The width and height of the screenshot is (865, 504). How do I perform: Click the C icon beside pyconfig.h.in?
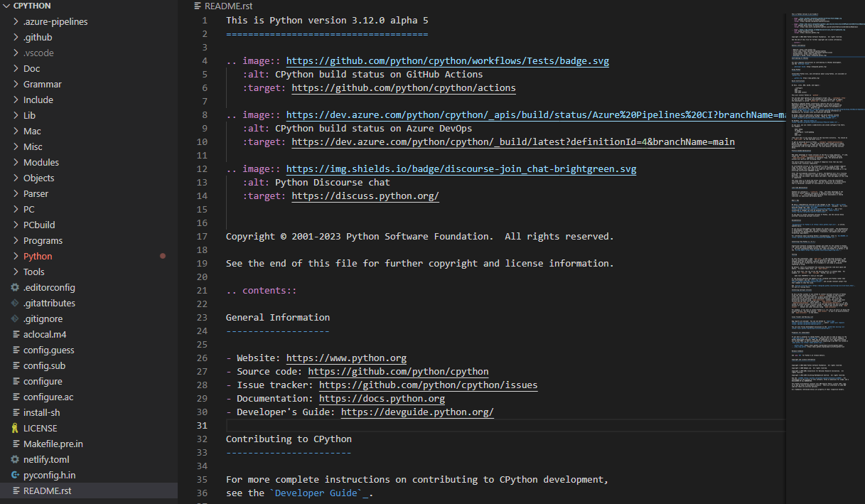15,475
